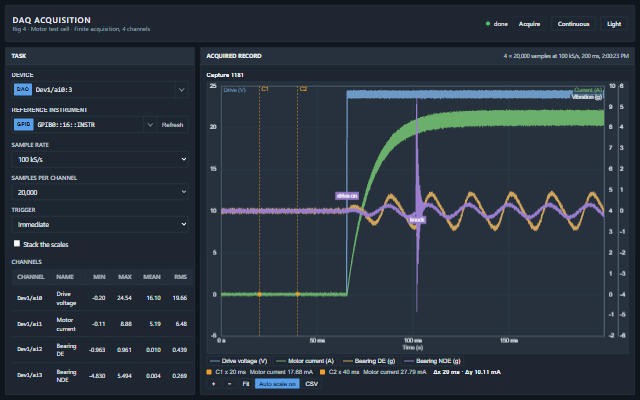Select the Dev1/ai0 channel row
Image resolution: width=640 pixels, height=400 pixels.
tap(102, 298)
